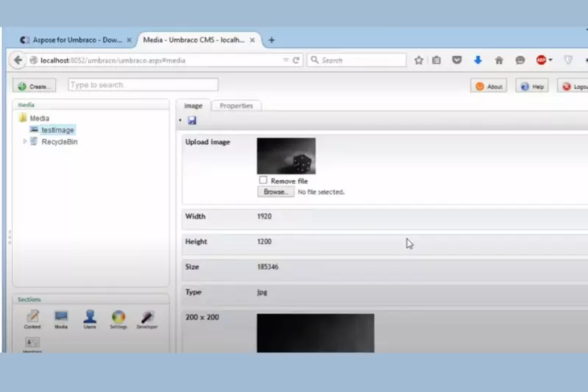Select the testImage media item
The width and height of the screenshot is (588, 392).
(58, 129)
